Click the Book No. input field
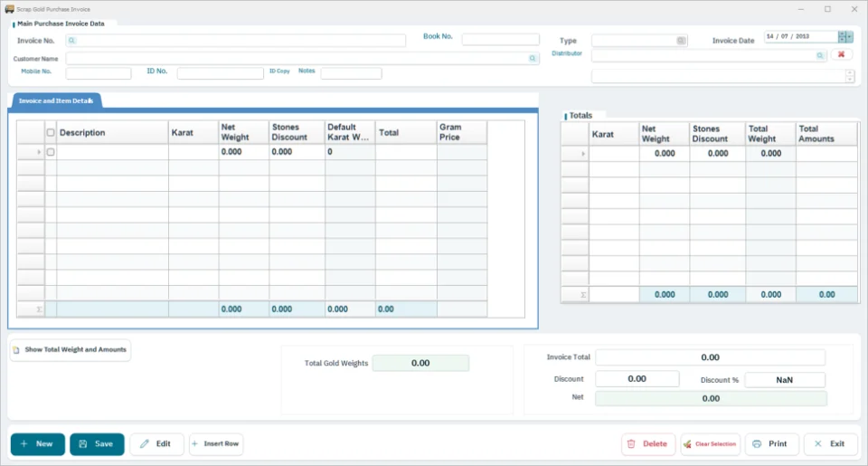868x466 pixels. point(500,39)
